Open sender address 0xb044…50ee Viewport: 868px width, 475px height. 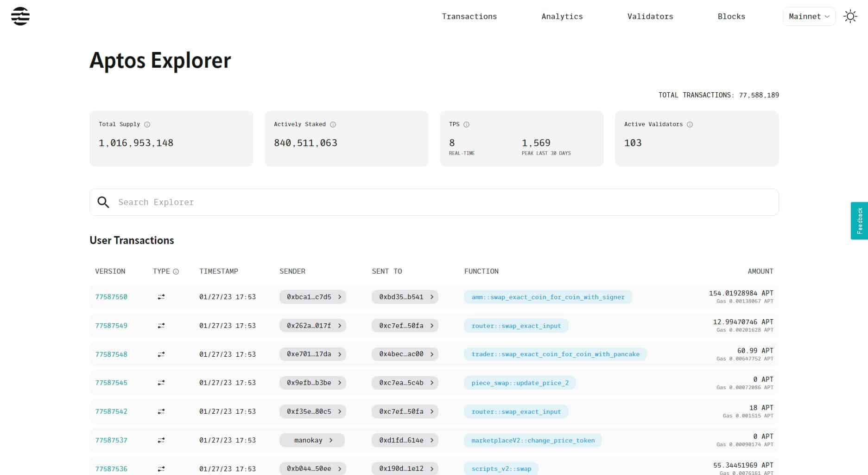[x=313, y=469]
